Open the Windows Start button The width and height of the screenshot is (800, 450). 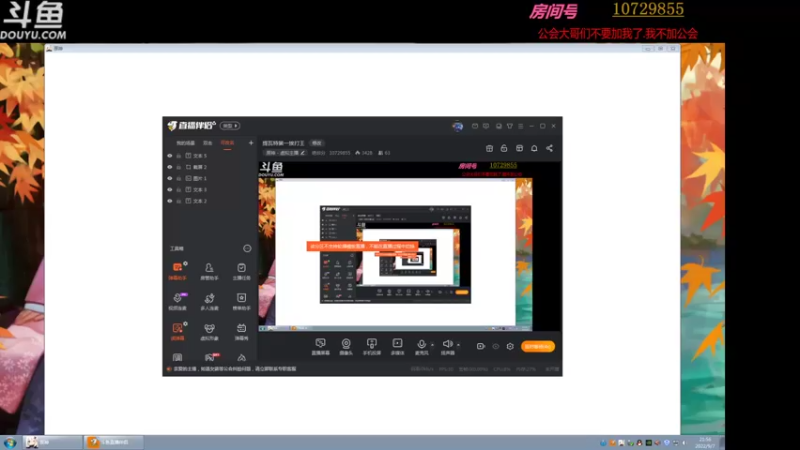(x=10, y=442)
